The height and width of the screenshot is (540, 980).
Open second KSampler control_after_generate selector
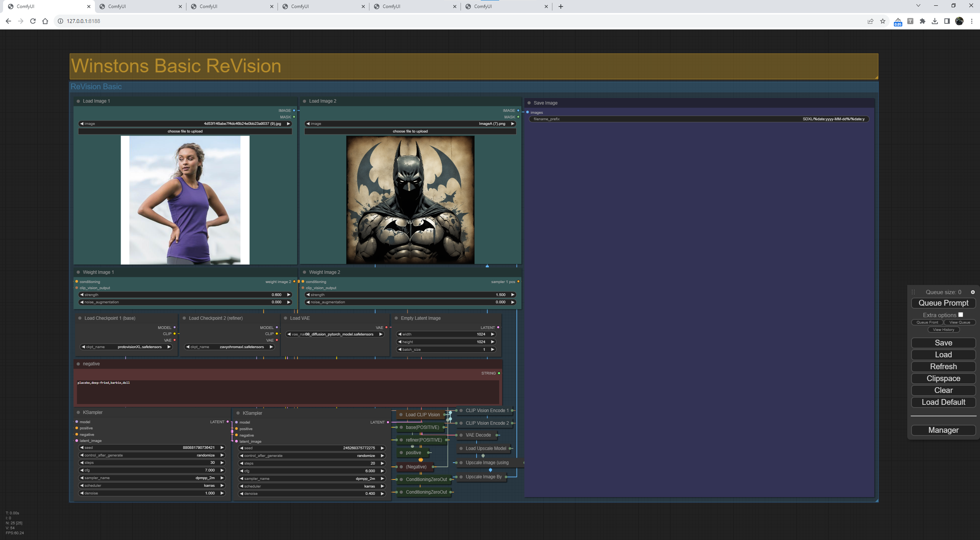click(x=312, y=456)
